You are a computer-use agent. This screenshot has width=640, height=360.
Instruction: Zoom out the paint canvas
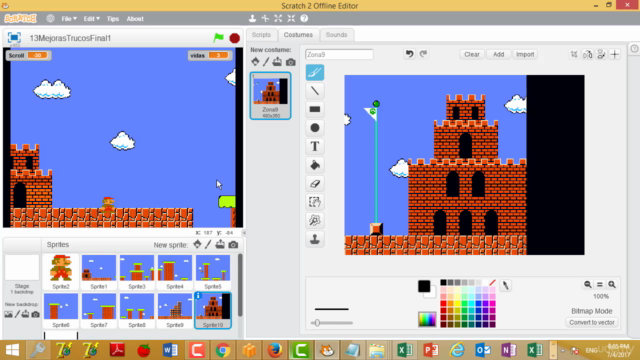[x=588, y=284]
